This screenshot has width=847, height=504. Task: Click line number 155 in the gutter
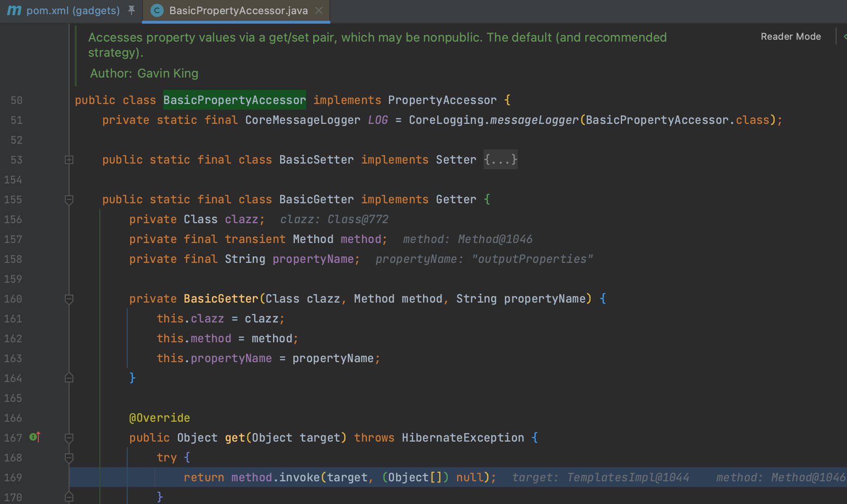click(13, 200)
